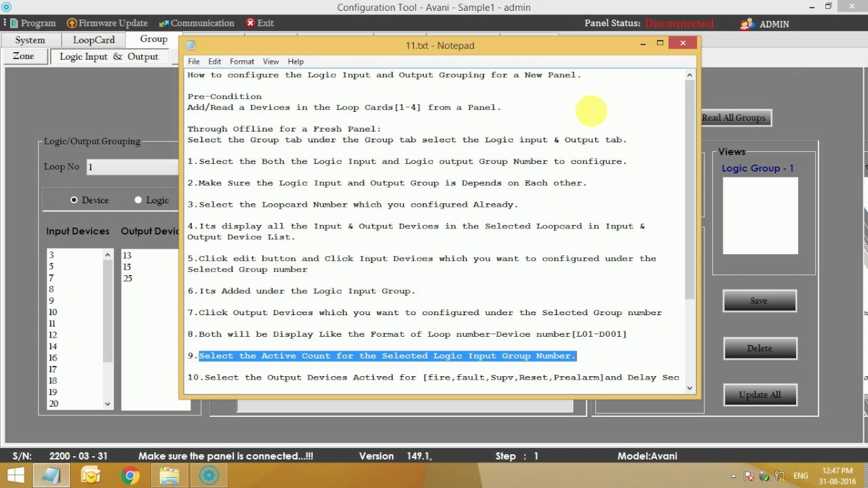The image size is (868, 488).
Task: Switch to the LoopCard tab
Action: [94, 40]
